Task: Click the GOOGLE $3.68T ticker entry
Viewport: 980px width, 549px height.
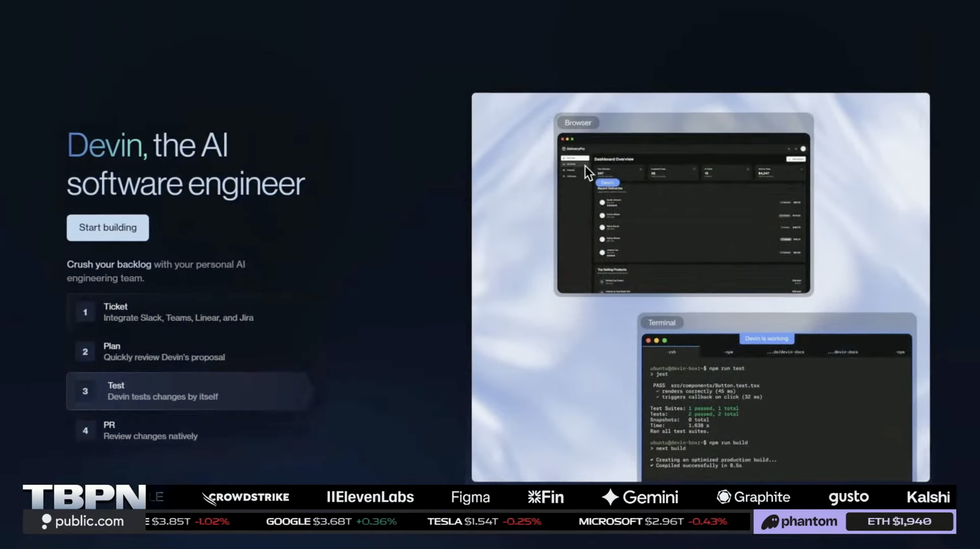Action: click(331, 521)
